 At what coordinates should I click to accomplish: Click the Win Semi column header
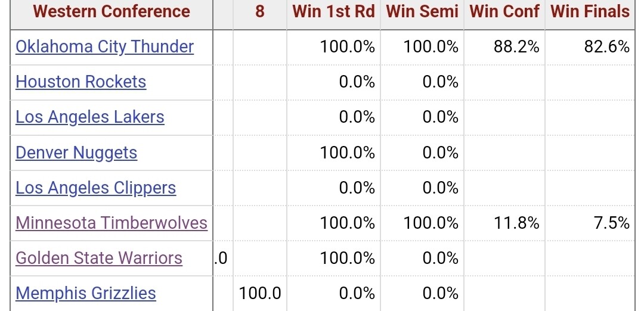[x=422, y=11]
